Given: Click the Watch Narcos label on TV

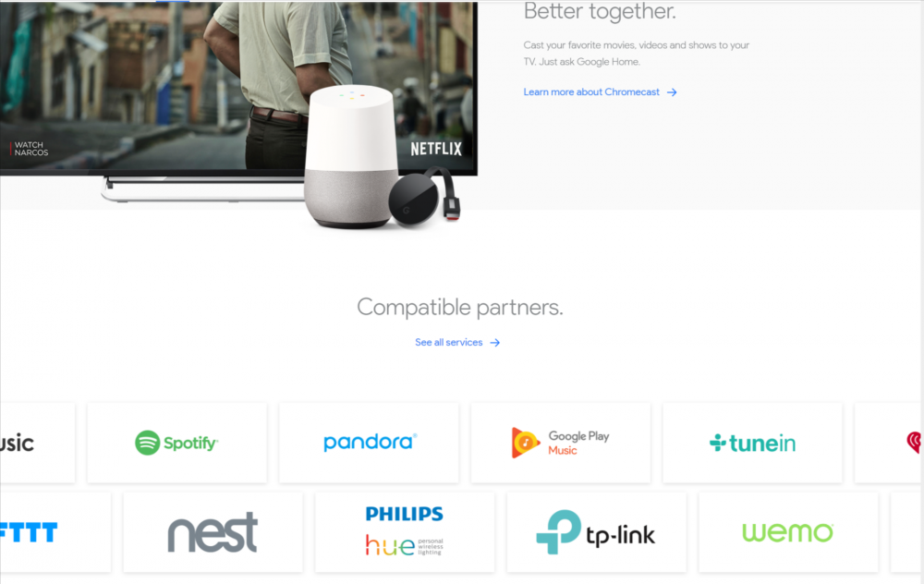Looking at the screenshot, I should [x=31, y=149].
